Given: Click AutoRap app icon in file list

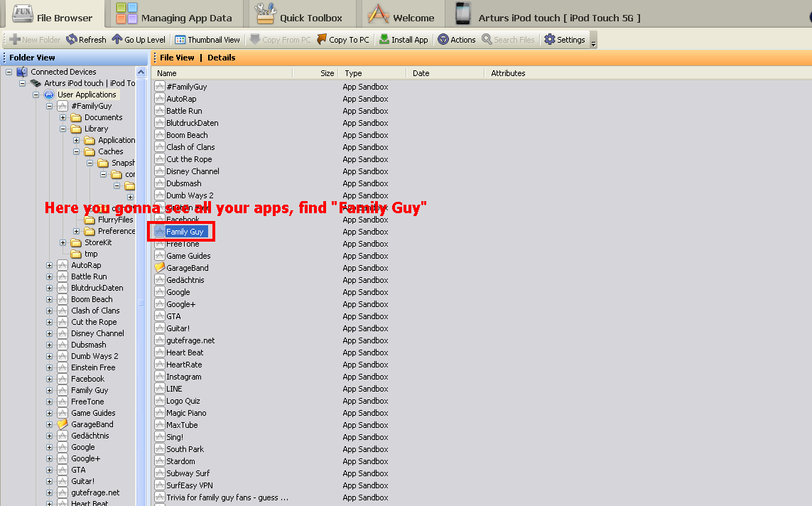Looking at the screenshot, I should tap(160, 98).
